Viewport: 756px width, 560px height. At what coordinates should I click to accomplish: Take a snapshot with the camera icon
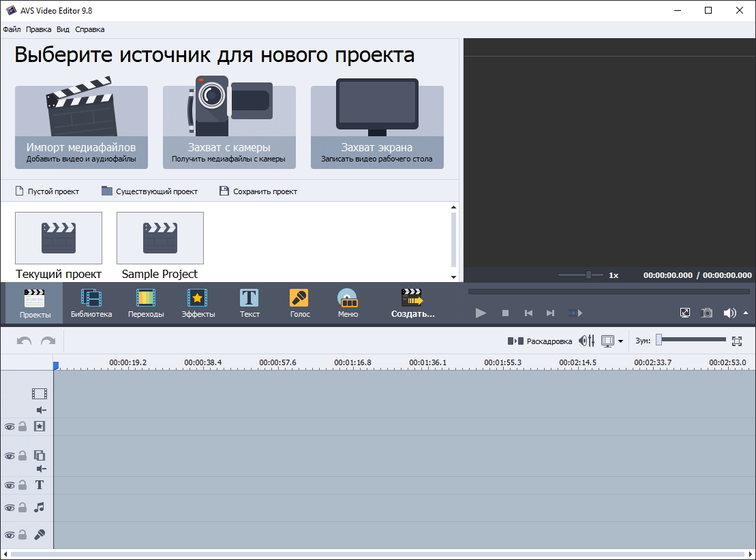tap(707, 313)
